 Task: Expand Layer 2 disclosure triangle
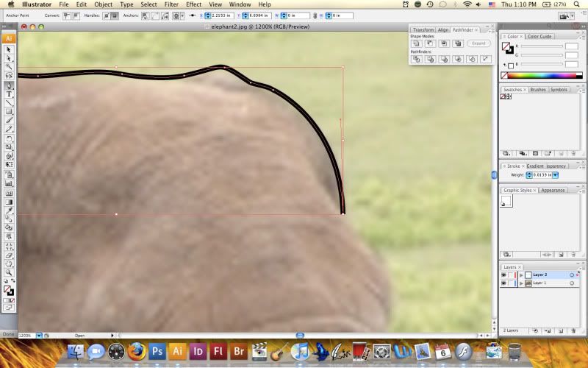pyautogui.click(x=520, y=275)
